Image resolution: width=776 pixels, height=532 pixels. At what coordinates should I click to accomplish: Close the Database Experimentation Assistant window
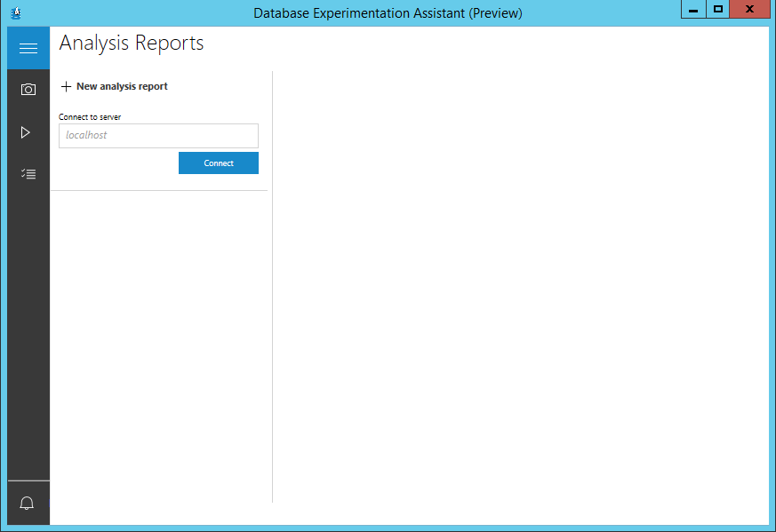[x=749, y=10]
